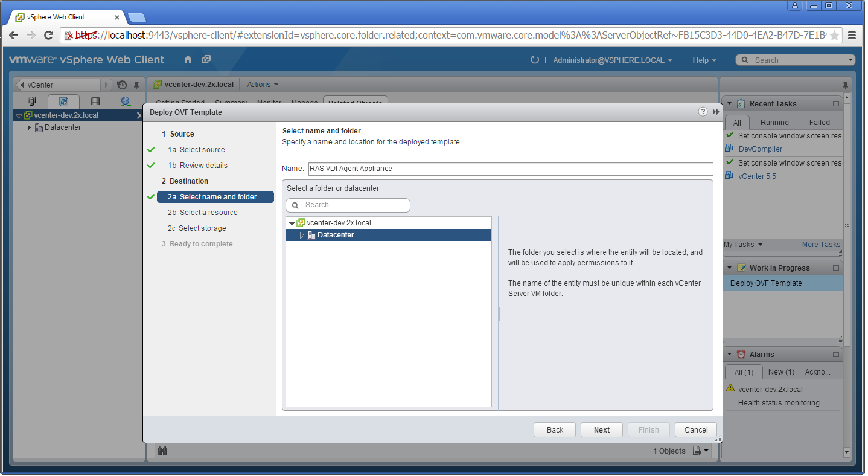
Task: Bookmark the page with star icon
Action: (x=835, y=36)
